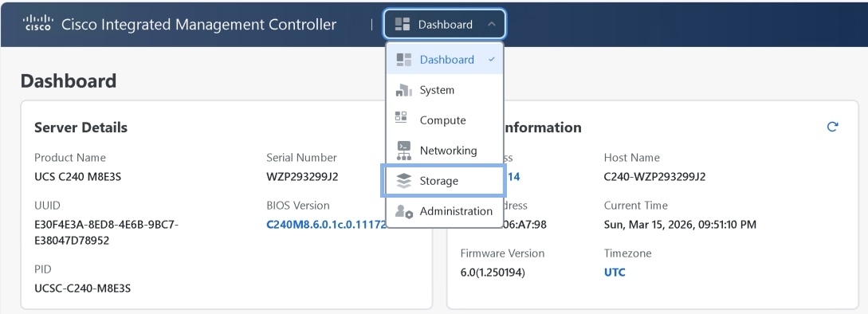868x314 pixels.
Task: Click the Product Name label
Action: [70, 158]
